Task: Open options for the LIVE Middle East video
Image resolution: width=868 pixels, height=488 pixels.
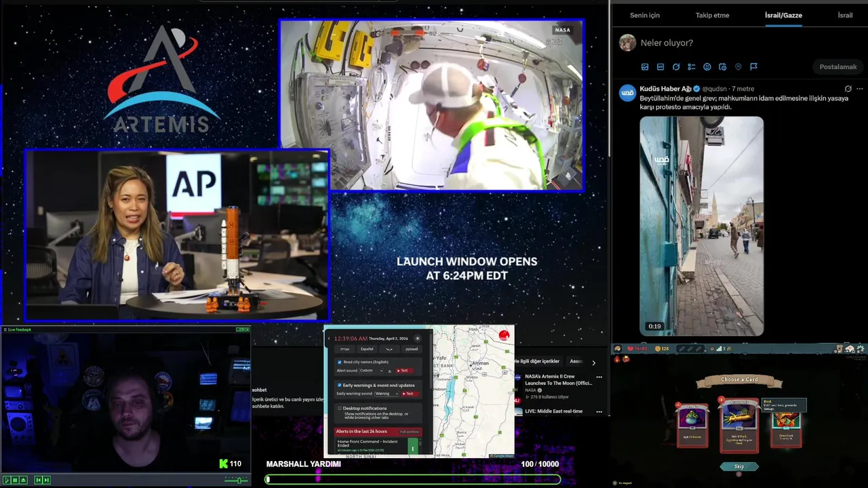Action: tap(599, 411)
